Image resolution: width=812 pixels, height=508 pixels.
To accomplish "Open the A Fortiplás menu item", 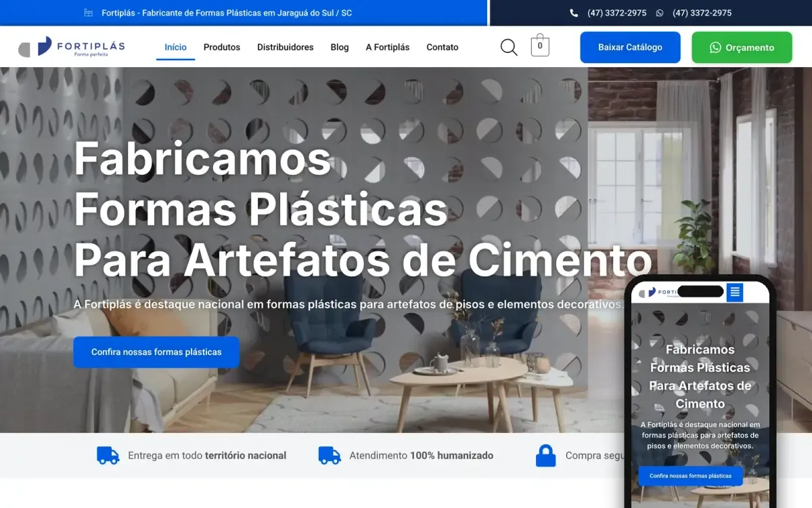I will (388, 47).
